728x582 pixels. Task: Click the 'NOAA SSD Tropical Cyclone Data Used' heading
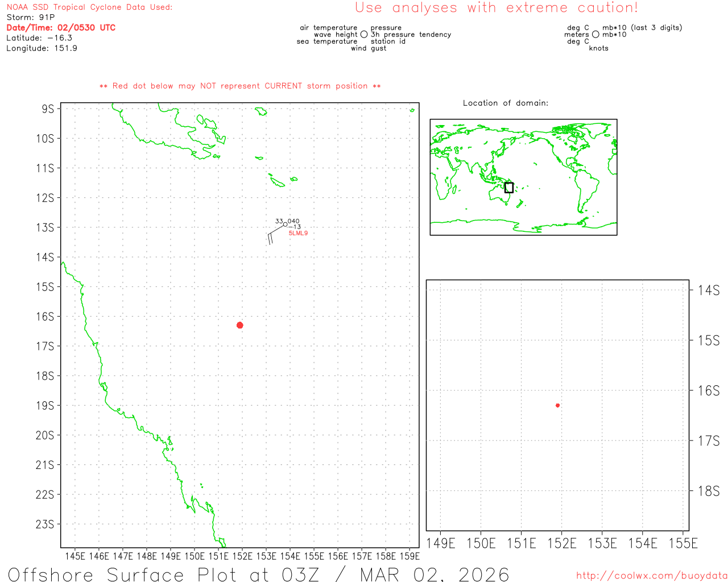point(89,7)
